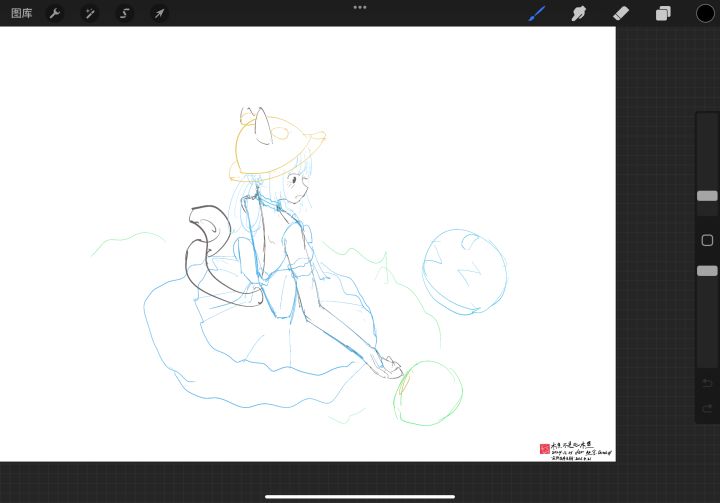Viewport: 720px width, 503px height.
Task: Click the home indicator bar at bottom
Action: (x=360, y=497)
